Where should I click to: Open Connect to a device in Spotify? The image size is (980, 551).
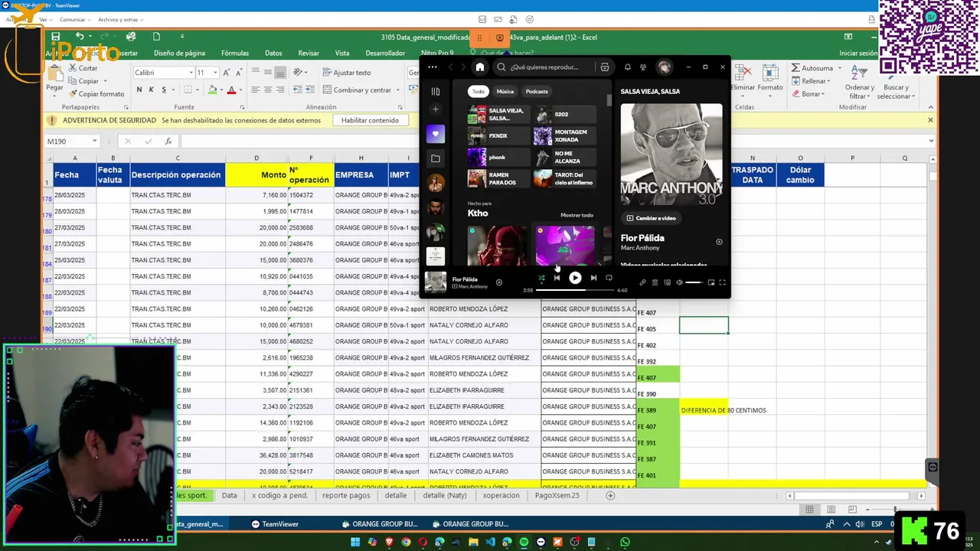point(667,282)
